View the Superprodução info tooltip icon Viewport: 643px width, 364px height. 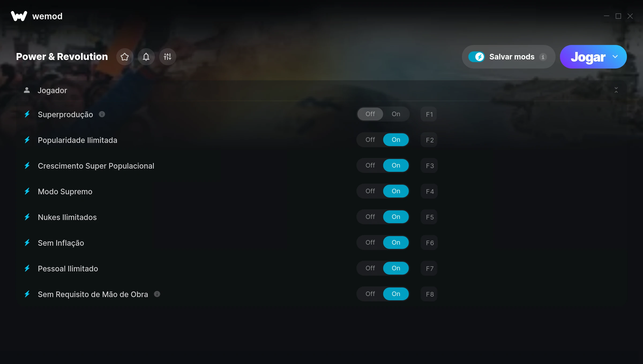[102, 114]
